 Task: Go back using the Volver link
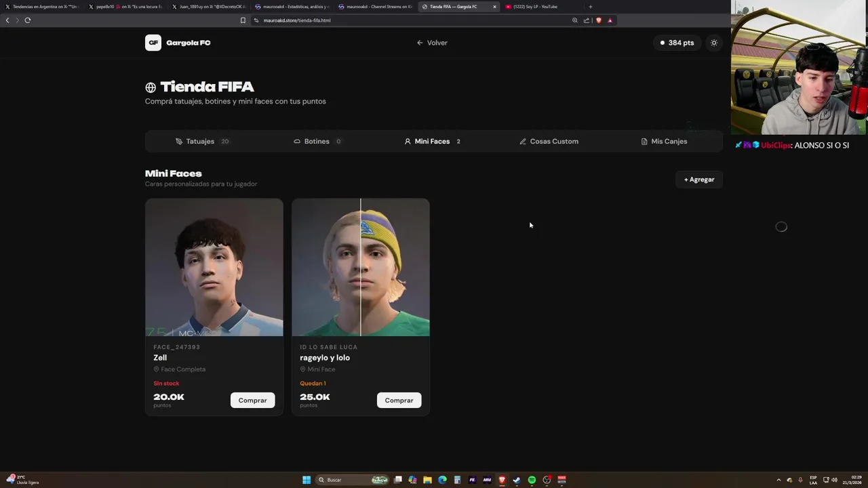coord(432,43)
